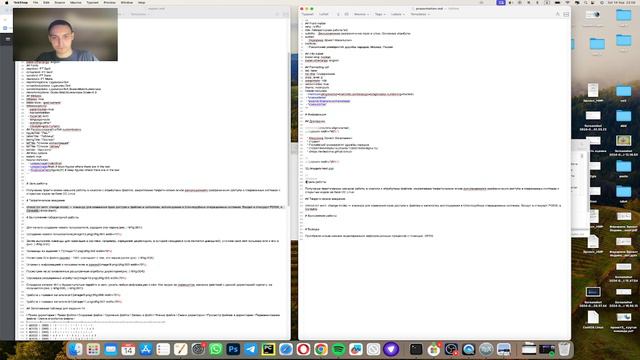Open Spotify from the Dock
Image resolution: width=640 pixels, height=360 pixels.
(338, 349)
